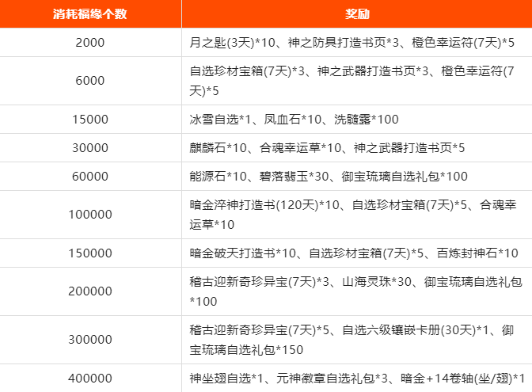Screen dimensions: 532x392
Task: Click the 消耗福缘个数 column header
Action: pos(90,14)
